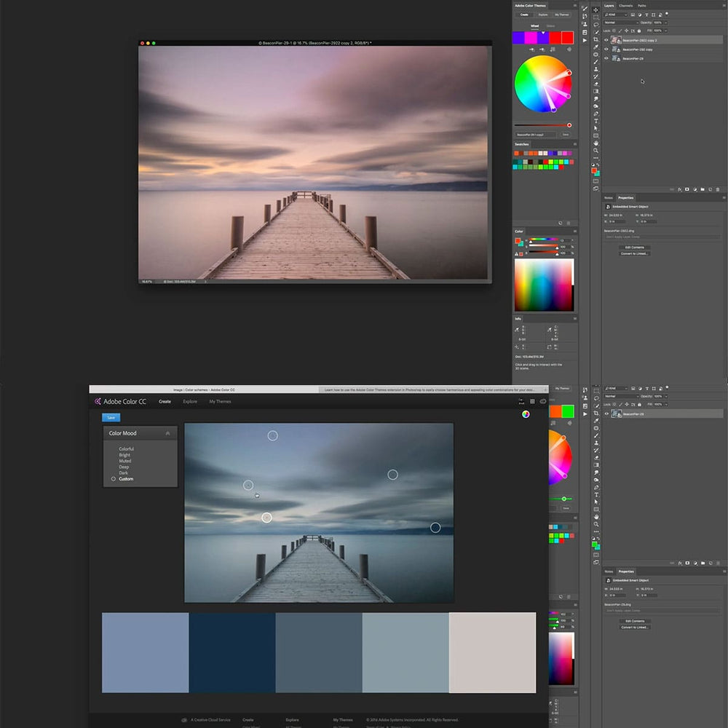Switch to the Channels tab
The image size is (728, 728).
tap(627, 6)
